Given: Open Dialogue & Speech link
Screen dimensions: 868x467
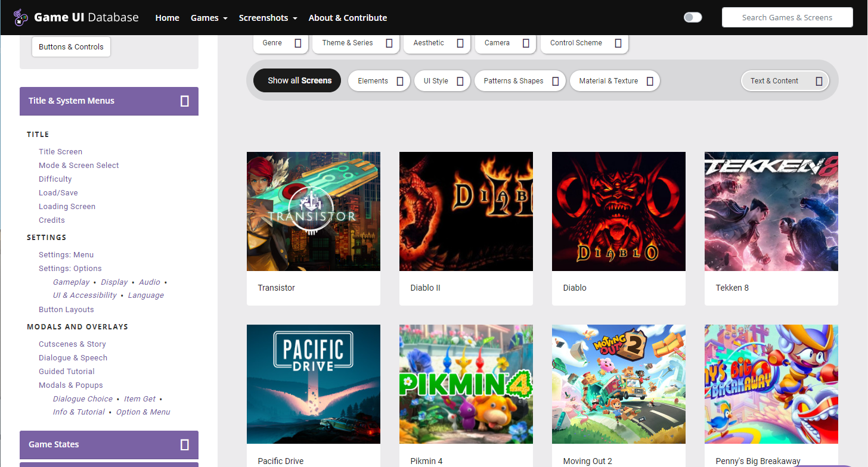Looking at the screenshot, I should pyautogui.click(x=73, y=358).
